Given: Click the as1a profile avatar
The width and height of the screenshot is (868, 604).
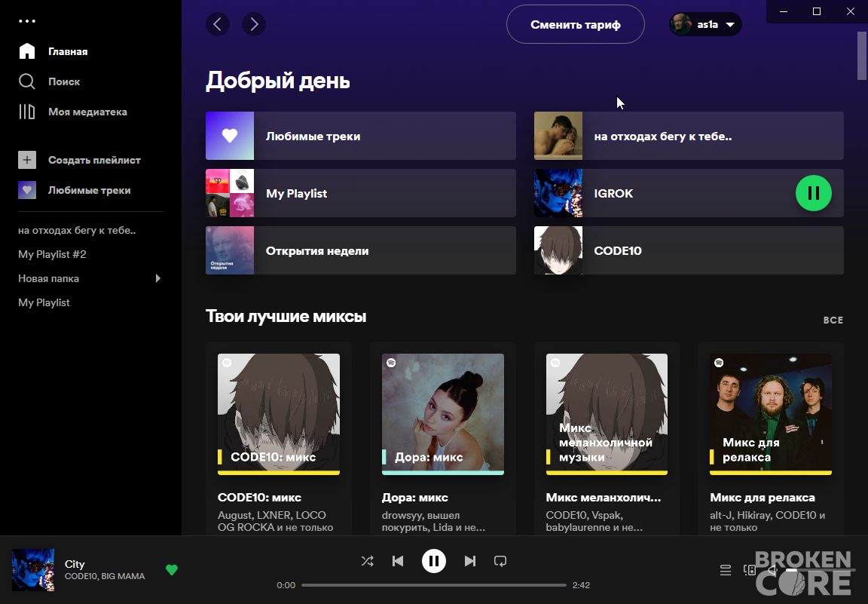Looking at the screenshot, I should (681, 24).
